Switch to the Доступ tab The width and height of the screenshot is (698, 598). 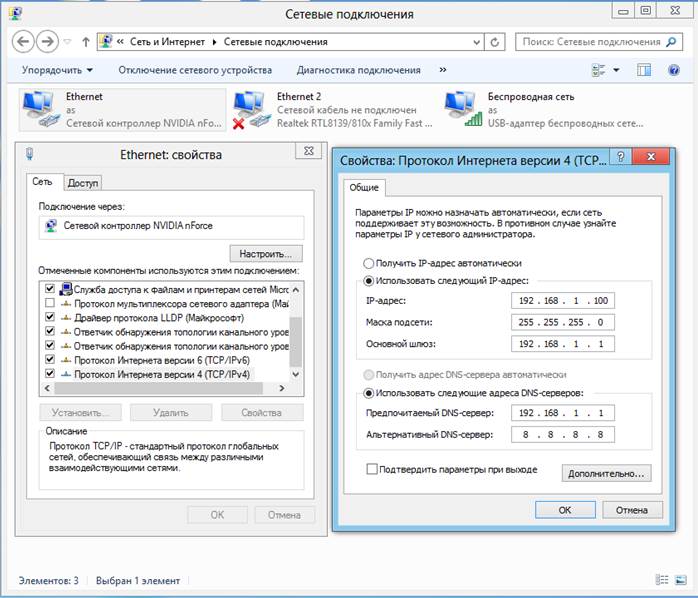[83, 183]
